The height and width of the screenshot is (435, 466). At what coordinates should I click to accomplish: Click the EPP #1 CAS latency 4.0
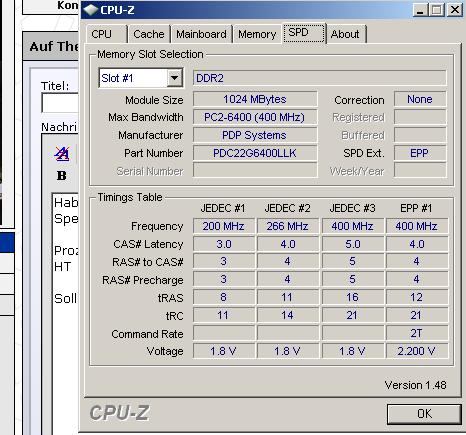pyautogui.click(x=417, y=244)
